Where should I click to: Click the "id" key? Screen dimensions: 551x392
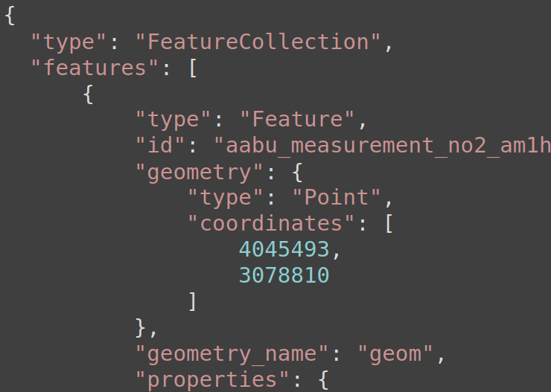[160, 145]
